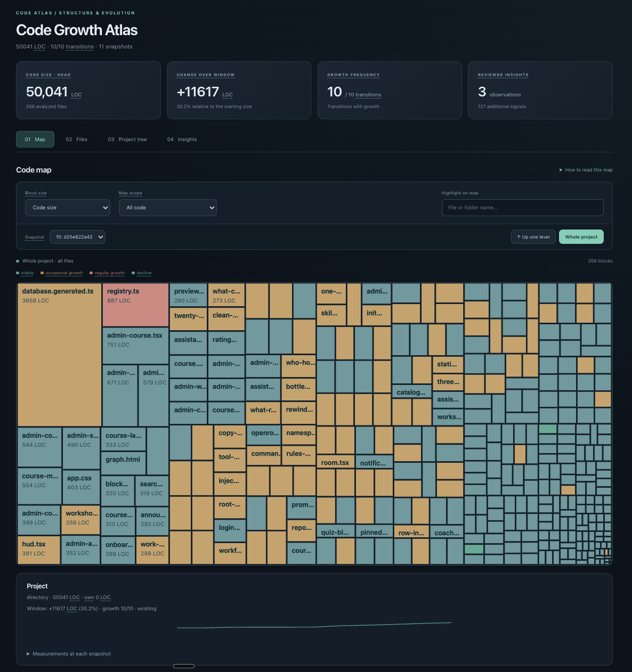This screenshot has width=632, height=672.
Task: Select the database.generated.ts block
Action: [x=60, y=355]
